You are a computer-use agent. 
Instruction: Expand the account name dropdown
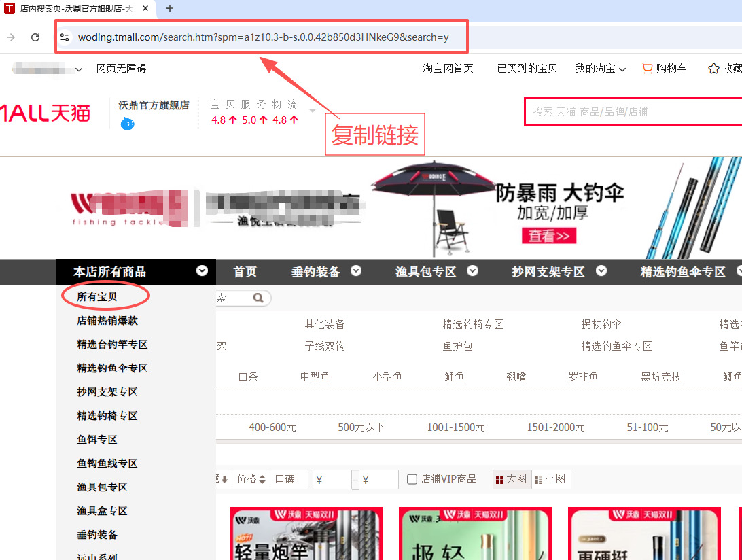point(79,69)
